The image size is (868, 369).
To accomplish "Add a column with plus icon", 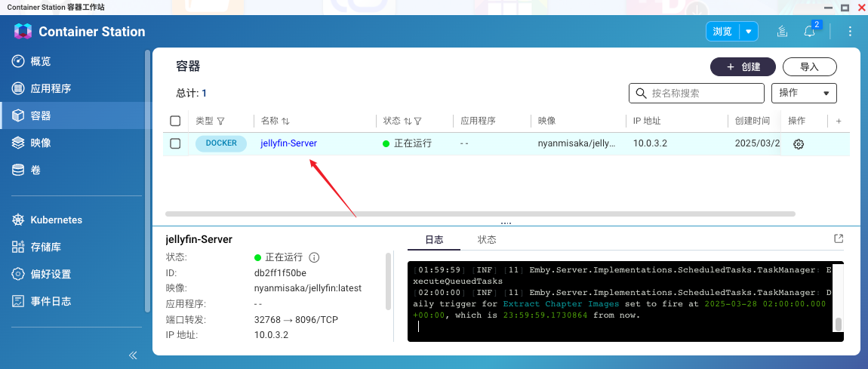I will (x=839, y=121).
